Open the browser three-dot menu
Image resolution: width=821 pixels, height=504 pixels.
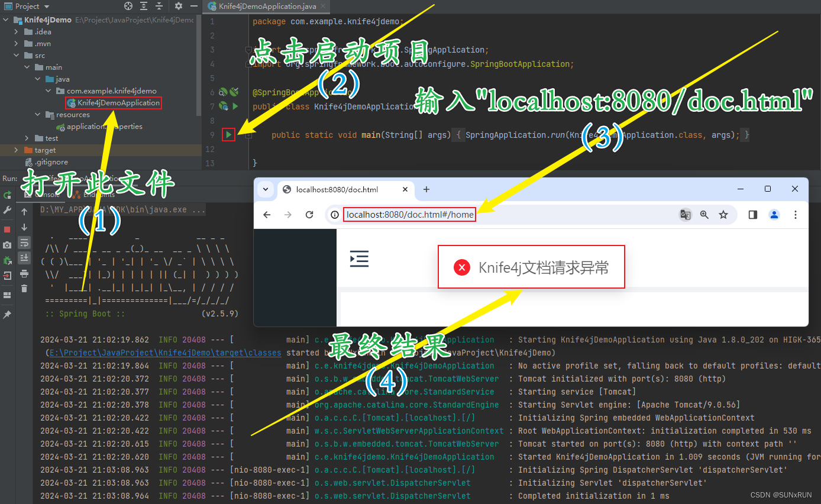796,215
